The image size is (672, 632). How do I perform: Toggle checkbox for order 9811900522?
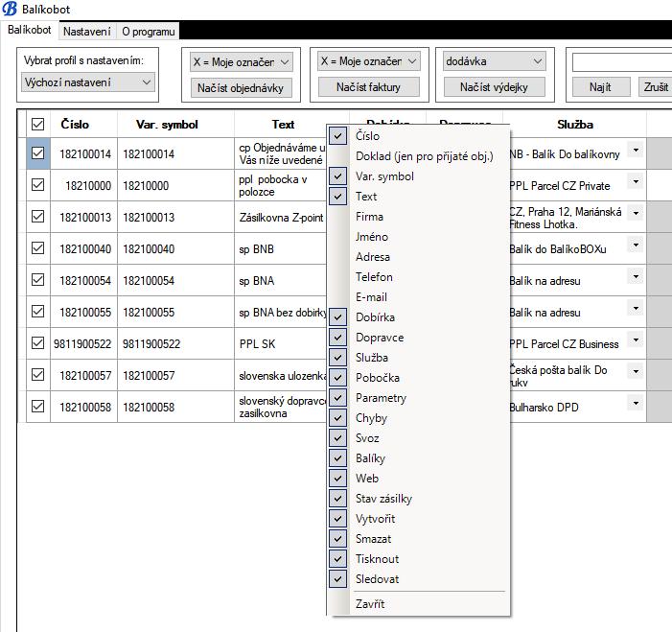point(37,343)
